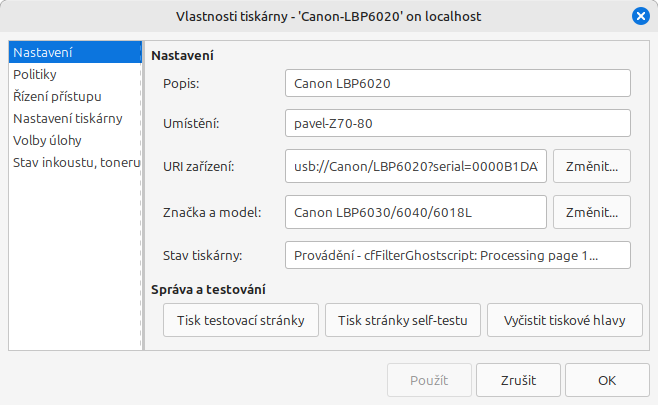Select the Značka a model field

tap(415, 213)
